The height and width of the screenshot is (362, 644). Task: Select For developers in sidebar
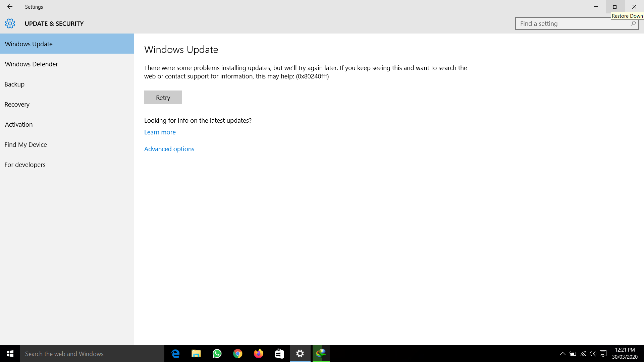click(25, 165)
